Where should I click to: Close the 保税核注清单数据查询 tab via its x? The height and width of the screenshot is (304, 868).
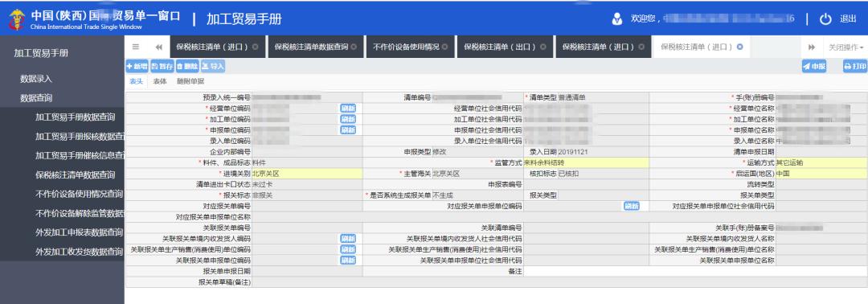(x=353, y=47)
